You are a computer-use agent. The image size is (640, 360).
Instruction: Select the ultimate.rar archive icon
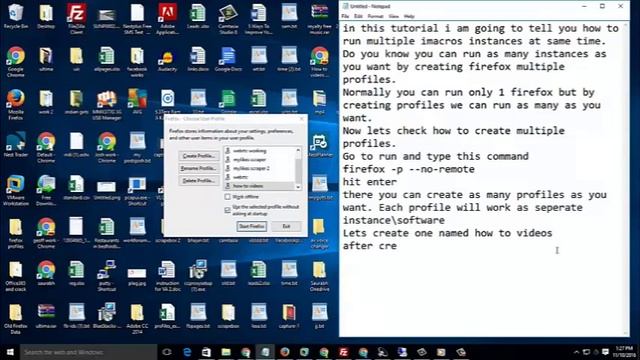coord(46,316)
